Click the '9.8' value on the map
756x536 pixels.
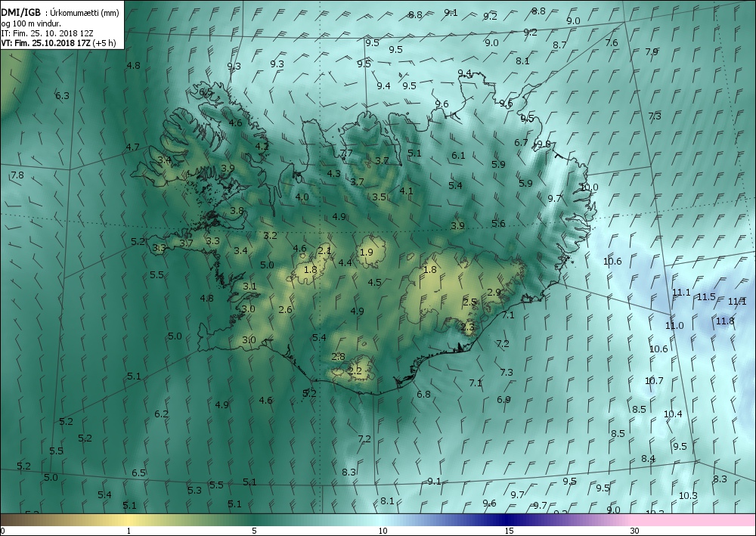544,144
